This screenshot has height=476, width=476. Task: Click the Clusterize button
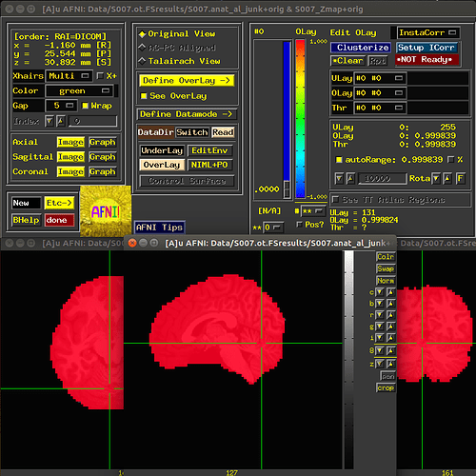tap(361, 48)
